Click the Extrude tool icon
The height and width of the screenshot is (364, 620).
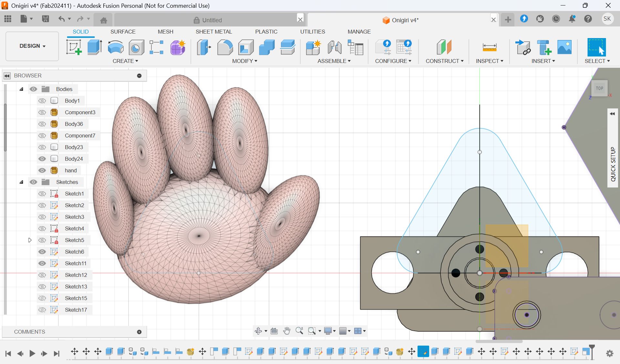click(95, 47)
